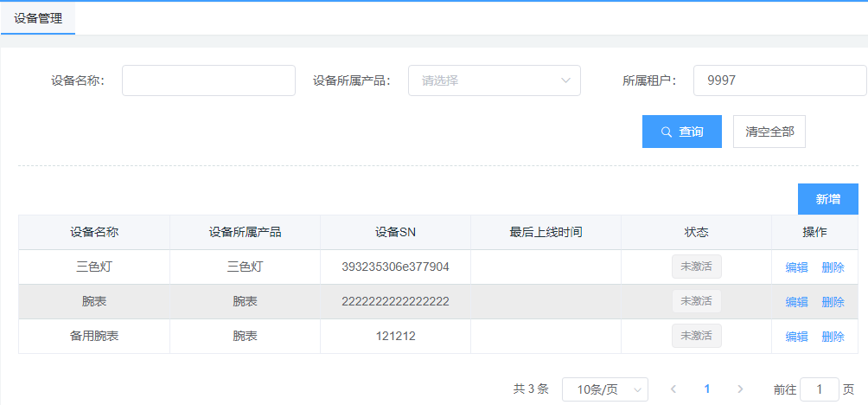Delete the 腕表 device row

point(833,302)
